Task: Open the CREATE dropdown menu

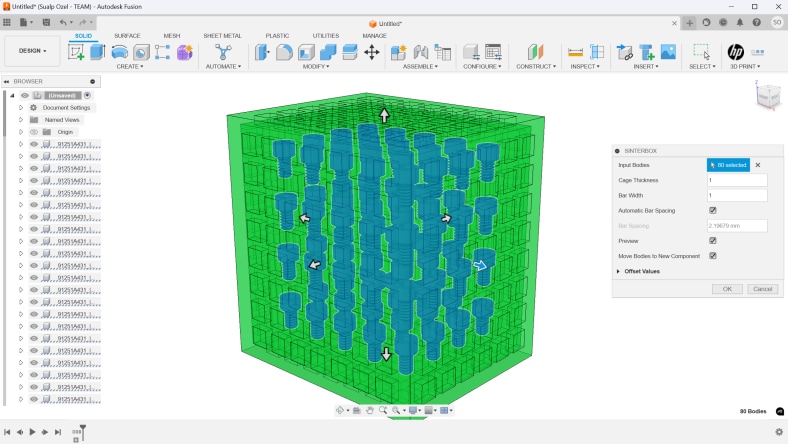Action: tap(130, 66)
